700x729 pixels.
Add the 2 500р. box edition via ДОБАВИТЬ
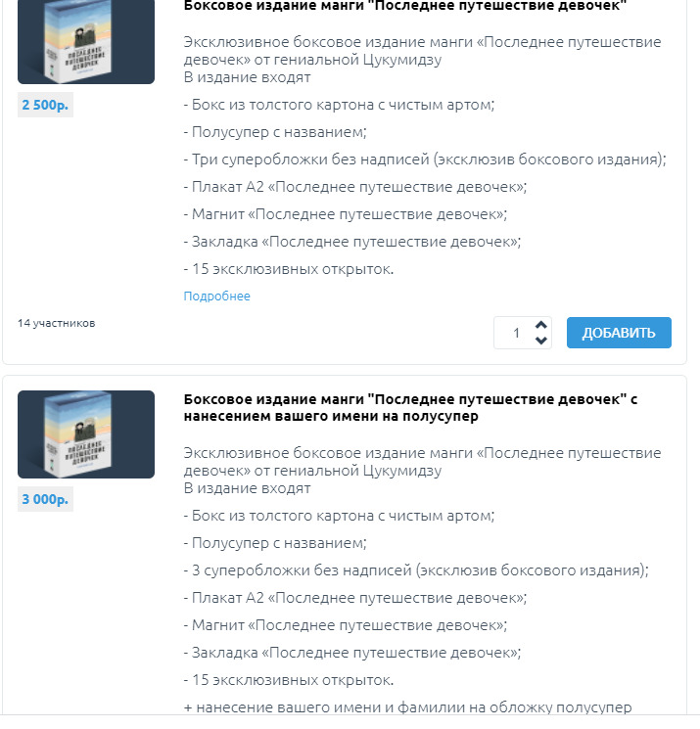point(619,333)
